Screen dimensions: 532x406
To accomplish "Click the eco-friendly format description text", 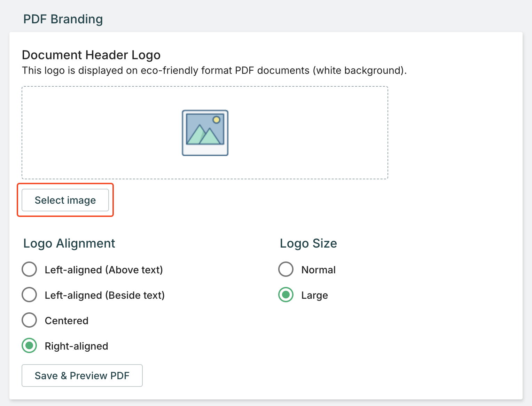I will [214, 70].
